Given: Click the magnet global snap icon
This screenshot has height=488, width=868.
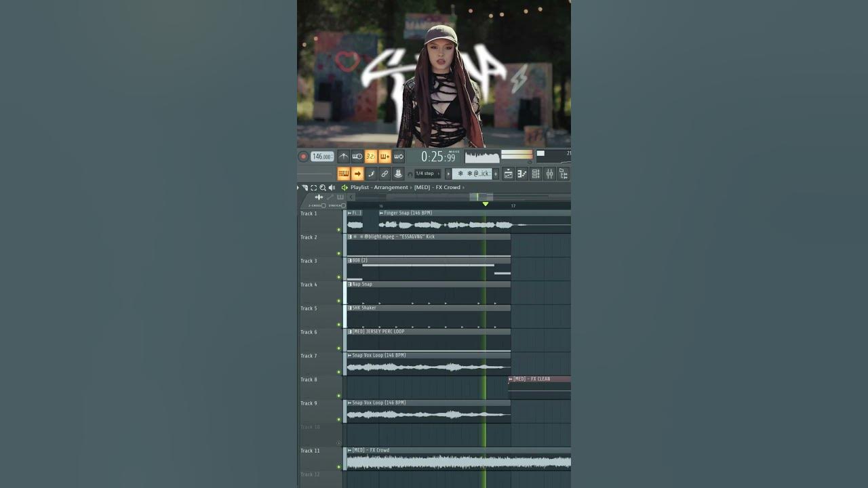Looking at the screenshot, I should click(x=410, y=174).
